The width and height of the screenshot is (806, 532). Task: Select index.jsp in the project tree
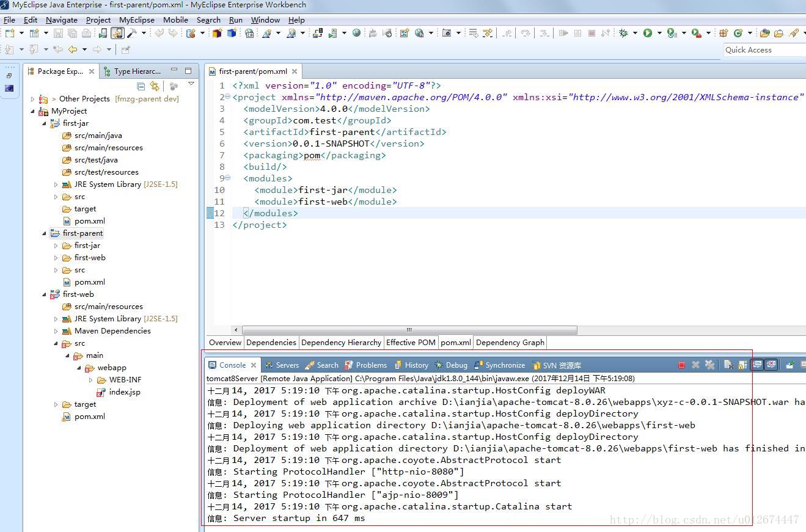point(119,392)
